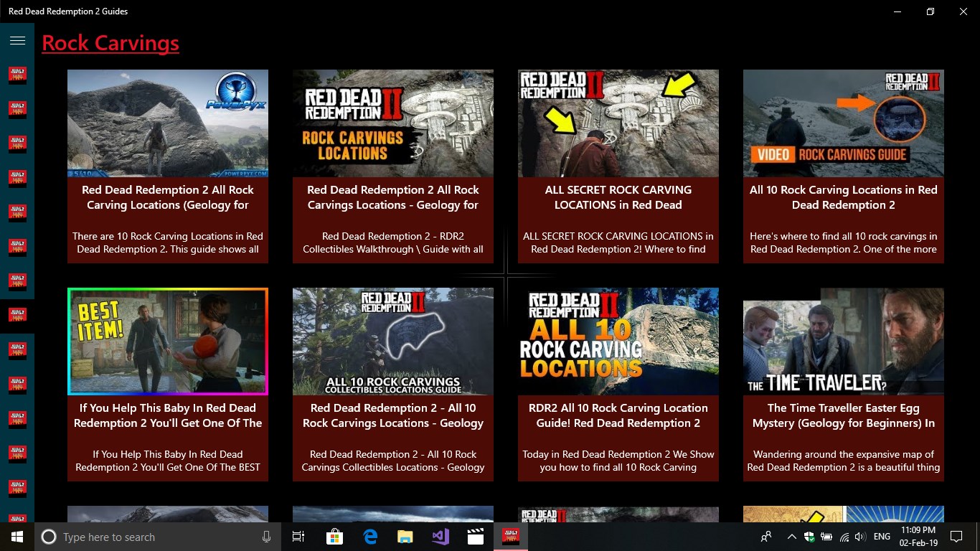980x551 pixels.
Task: Open All 10 Rock Carvings Collectibles thumbnail
Action: pyautogui.click(x=393, y=342)
